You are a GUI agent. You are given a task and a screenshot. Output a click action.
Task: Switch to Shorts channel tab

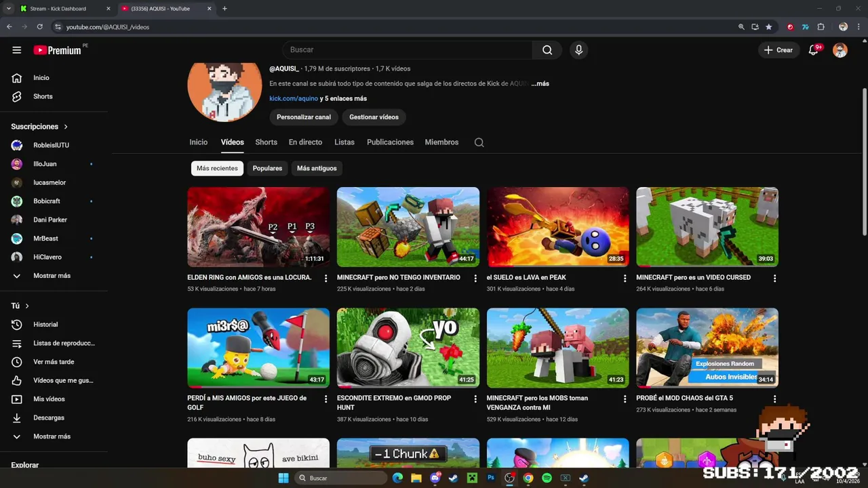click(x=266, y=142)
